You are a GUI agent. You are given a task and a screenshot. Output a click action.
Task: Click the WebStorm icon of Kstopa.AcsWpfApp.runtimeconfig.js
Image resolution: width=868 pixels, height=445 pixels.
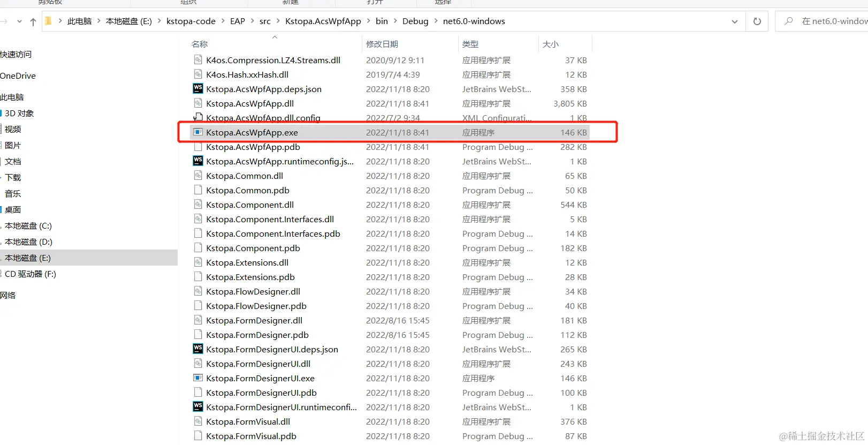tap(198, 161)
